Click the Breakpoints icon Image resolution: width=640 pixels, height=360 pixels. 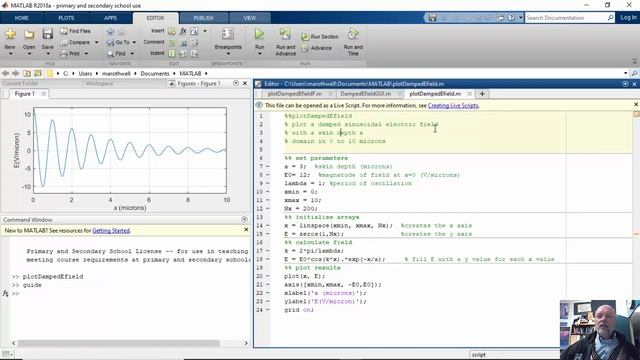click(x=228, y=34)
